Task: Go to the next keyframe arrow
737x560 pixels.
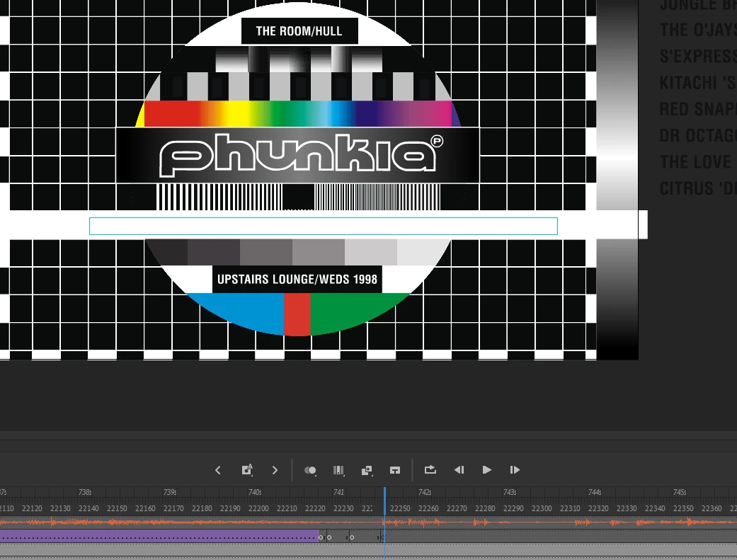Action: [275, 470]
